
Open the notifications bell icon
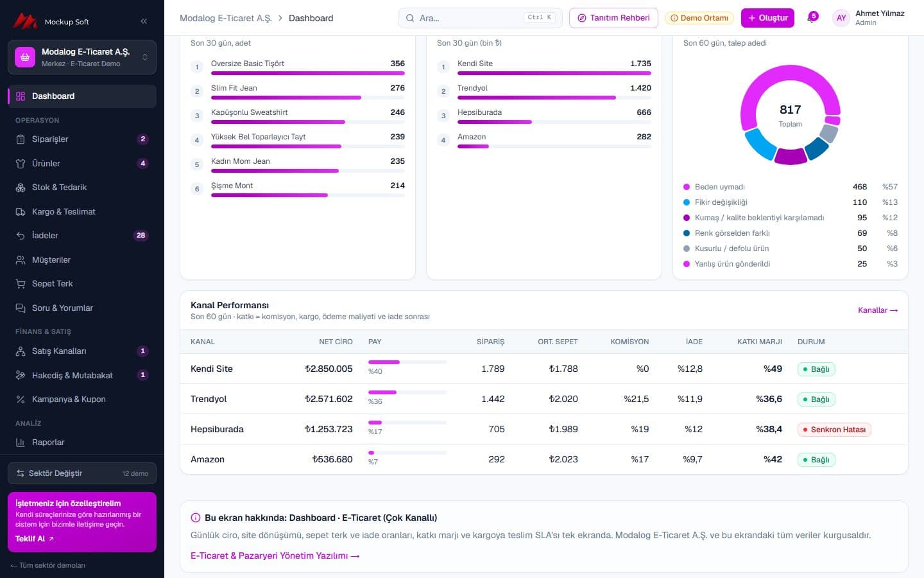811,18
